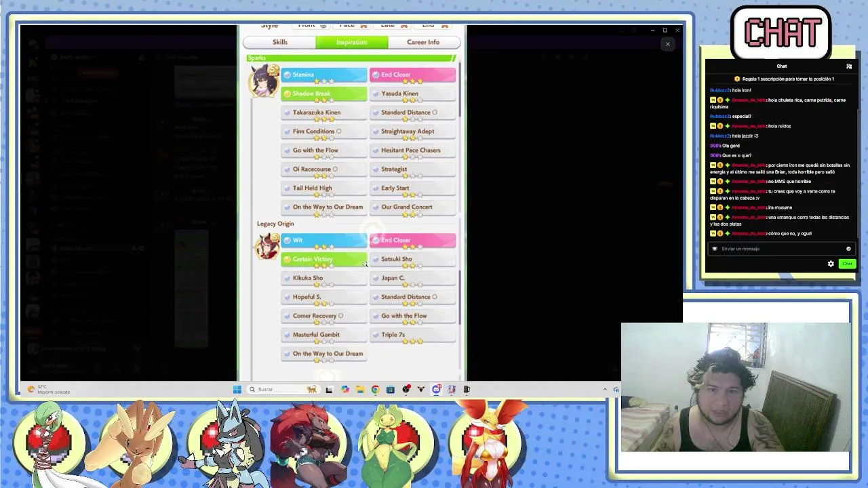The width and height of the screenshot is (868, 488).
Task: Click the Legacy Origin heading
Action: pos(275,224)
